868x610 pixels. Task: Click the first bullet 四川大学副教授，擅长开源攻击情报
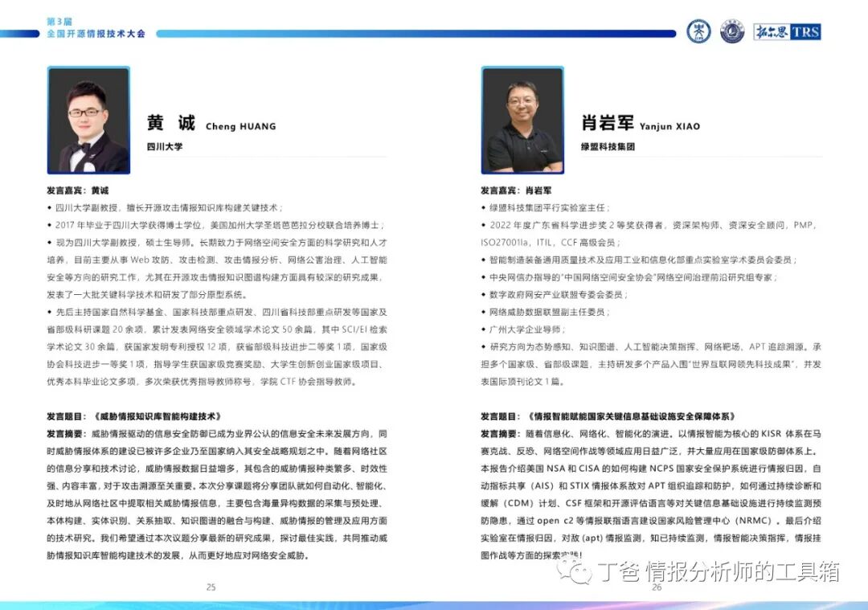(x=166, y=208)
